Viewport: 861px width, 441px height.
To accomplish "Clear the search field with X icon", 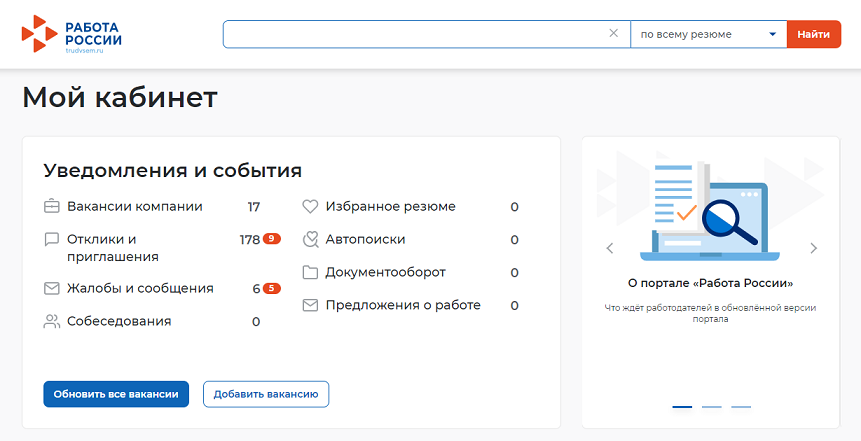I will click(614, 34).
